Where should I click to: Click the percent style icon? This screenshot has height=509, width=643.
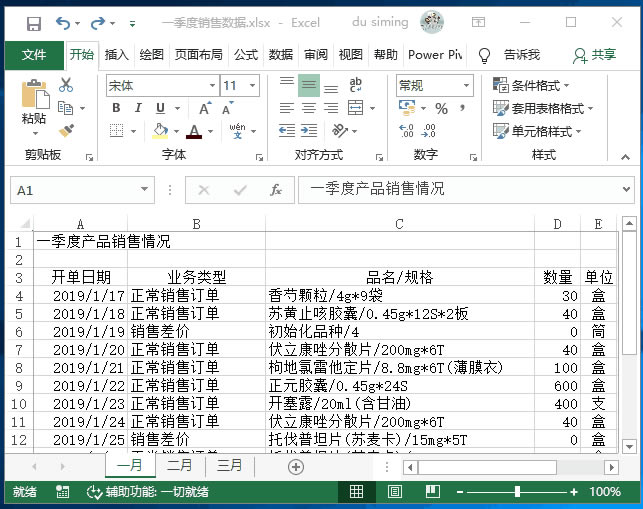coord(441,108)
